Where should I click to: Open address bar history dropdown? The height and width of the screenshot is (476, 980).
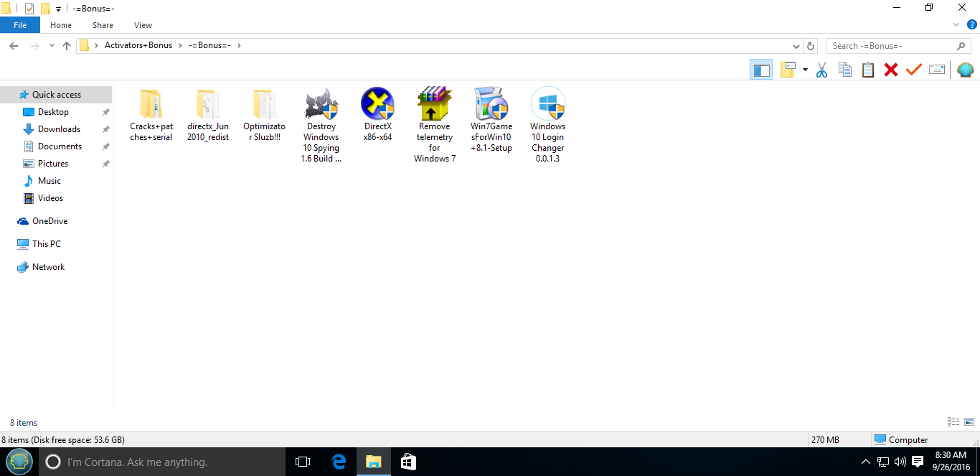pyautogui.click(x=795, y=46)
